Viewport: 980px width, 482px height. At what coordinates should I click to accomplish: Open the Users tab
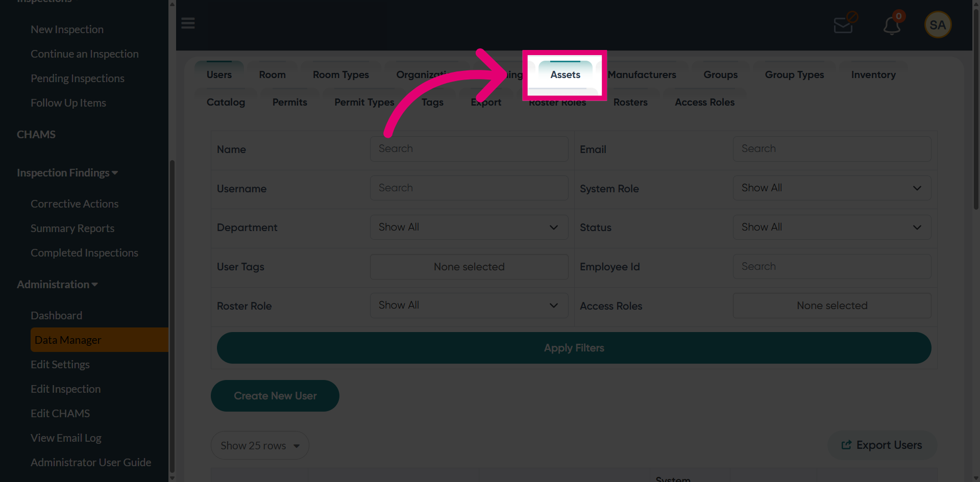219,74
